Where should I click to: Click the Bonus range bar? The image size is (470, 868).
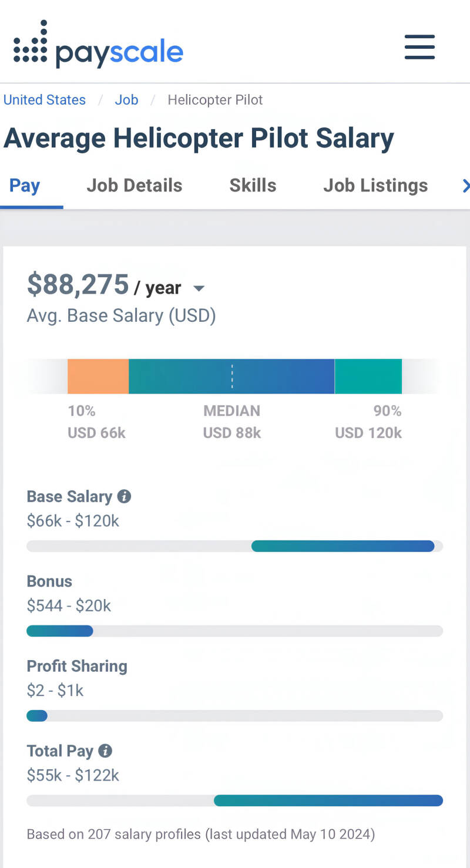tap(60, 631)
